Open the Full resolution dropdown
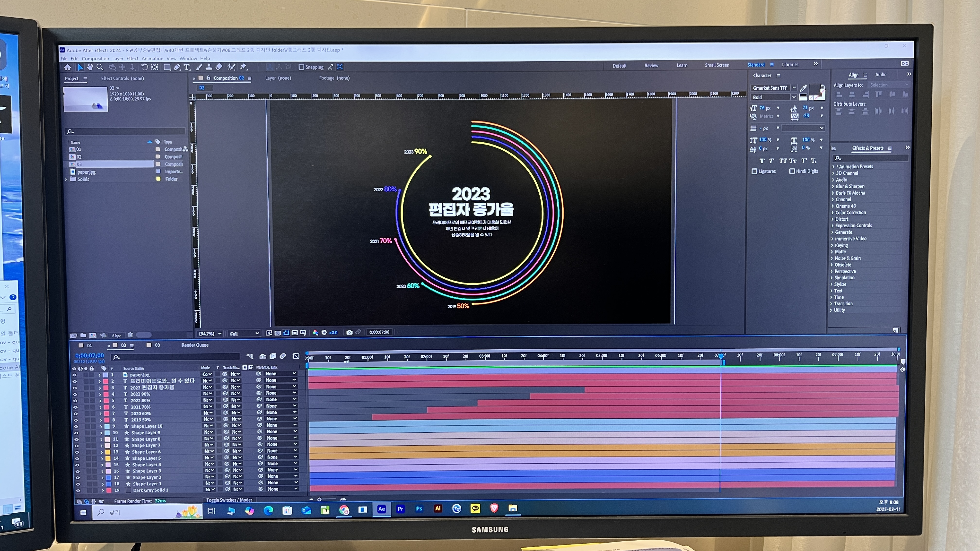This screenshot has height=551, width=980. tap(244, 334)
